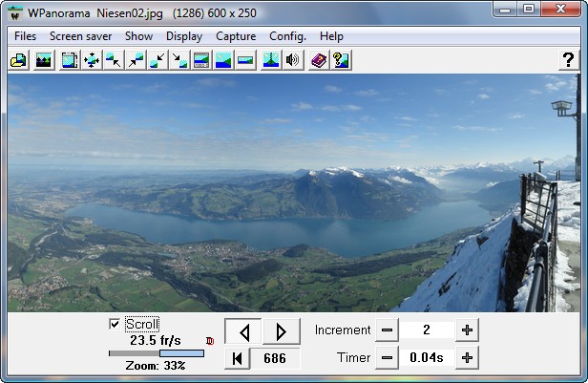
Task: Click the Zoom: 33% label
Action: 156,366
